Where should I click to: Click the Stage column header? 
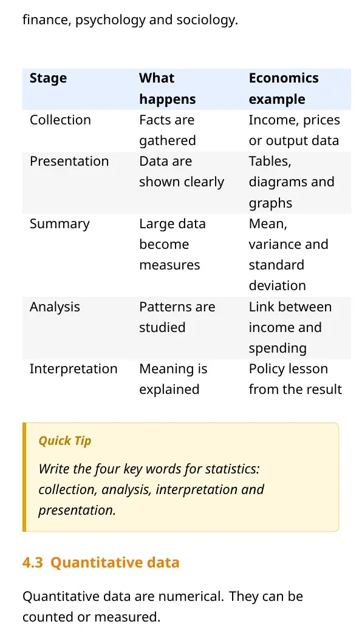[77, 89]
